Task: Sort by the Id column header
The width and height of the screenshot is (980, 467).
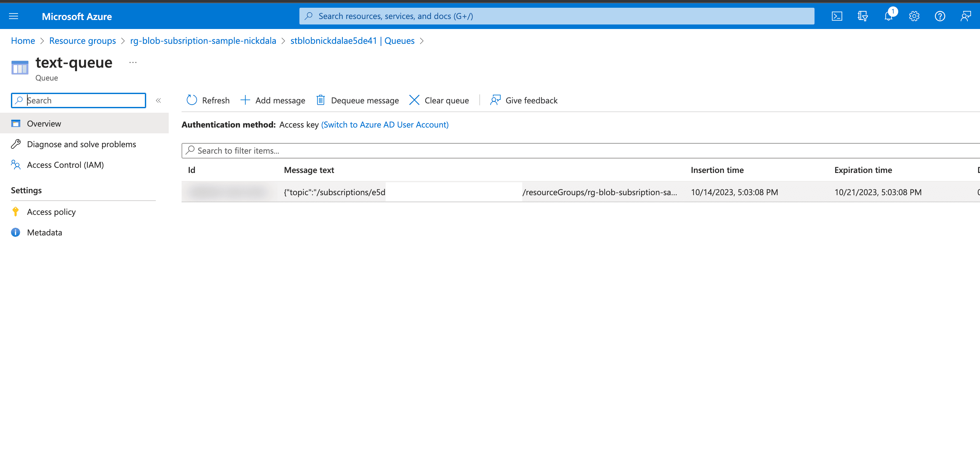Action: (191, 170)
